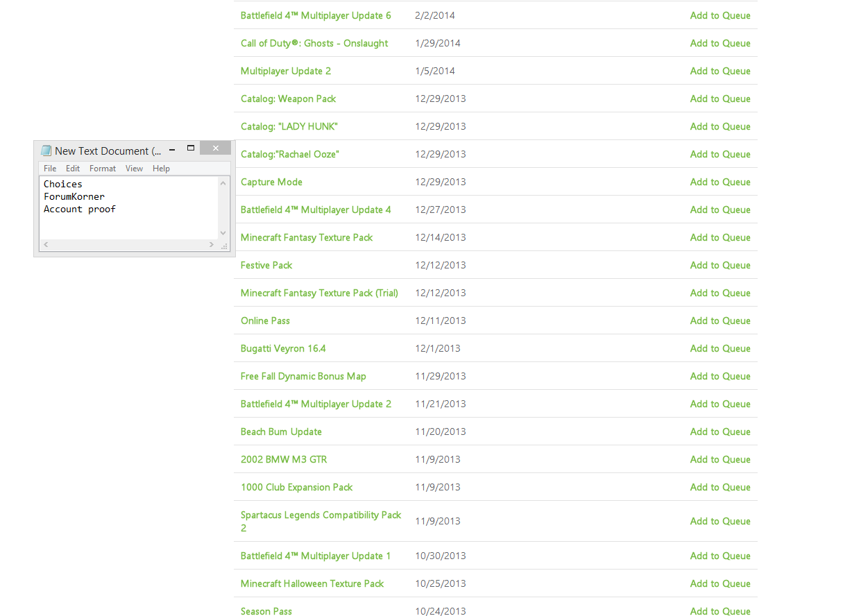Image resolution: width=861 pixels, height=616 pixels.
Task: Add Call of Duty Ghosts Onslaught to queue
Action: [x=720, y=43]
